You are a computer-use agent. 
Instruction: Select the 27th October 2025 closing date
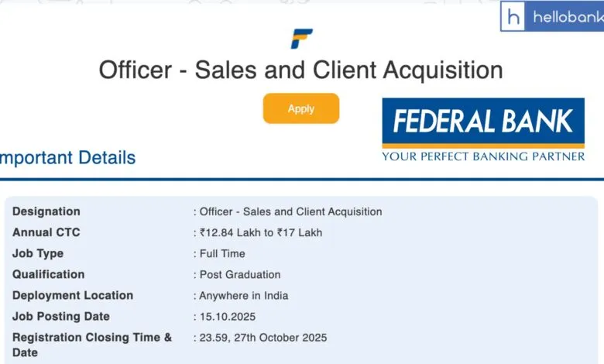tap(263, 338)
